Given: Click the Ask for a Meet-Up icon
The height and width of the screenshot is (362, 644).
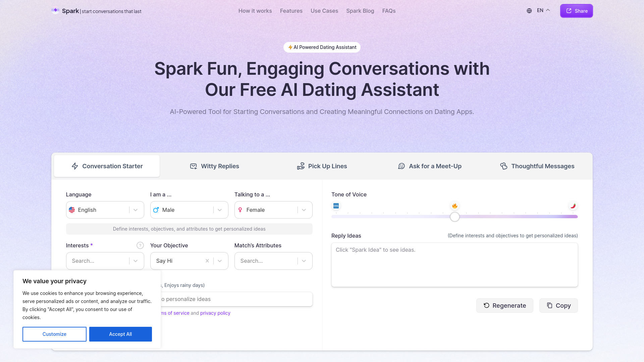Looking at the screenshot, I should [x=401, y=166].
